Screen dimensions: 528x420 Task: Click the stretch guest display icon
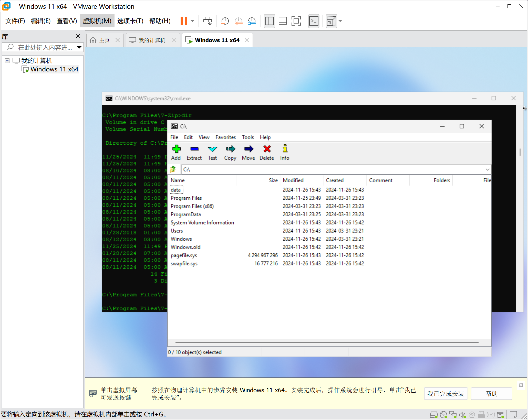pyautogui.click(x=331, y=21)
